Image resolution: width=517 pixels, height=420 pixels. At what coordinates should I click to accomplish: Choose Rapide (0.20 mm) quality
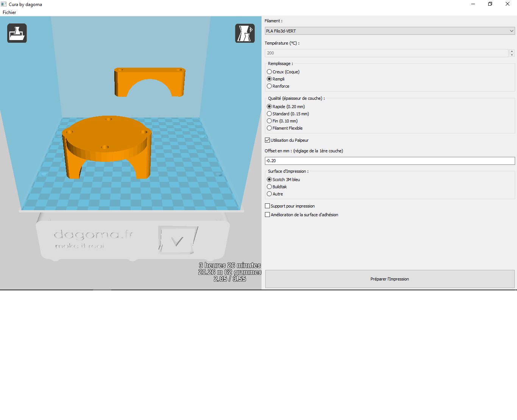coord(286,107)
